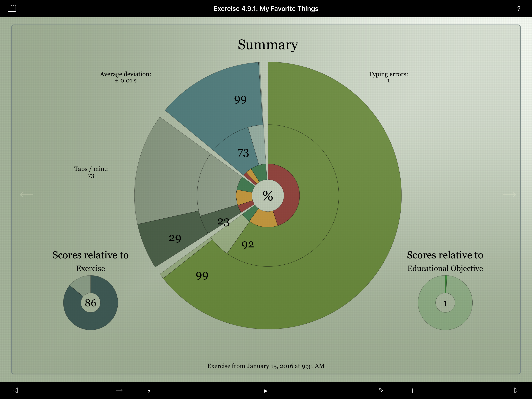Tap the pencil edit icon
Viewport: 532px width, 399px height.
(381, 390)
